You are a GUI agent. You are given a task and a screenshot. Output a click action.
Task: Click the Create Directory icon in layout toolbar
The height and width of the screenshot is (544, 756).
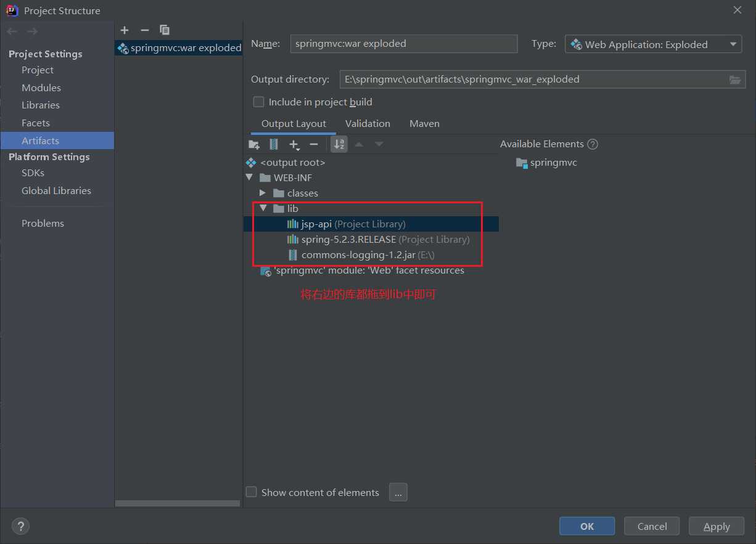point(254,144)
